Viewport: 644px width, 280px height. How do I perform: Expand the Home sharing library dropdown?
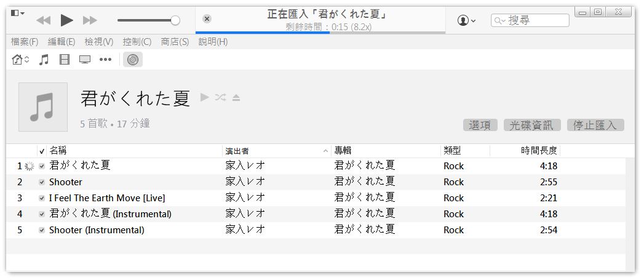coord(21,60)
